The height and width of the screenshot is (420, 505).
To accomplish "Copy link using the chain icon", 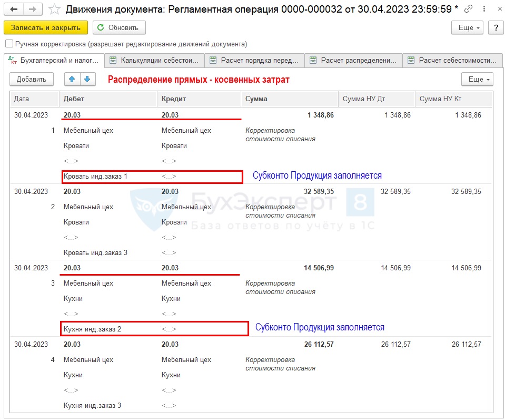I will point(468,9).
